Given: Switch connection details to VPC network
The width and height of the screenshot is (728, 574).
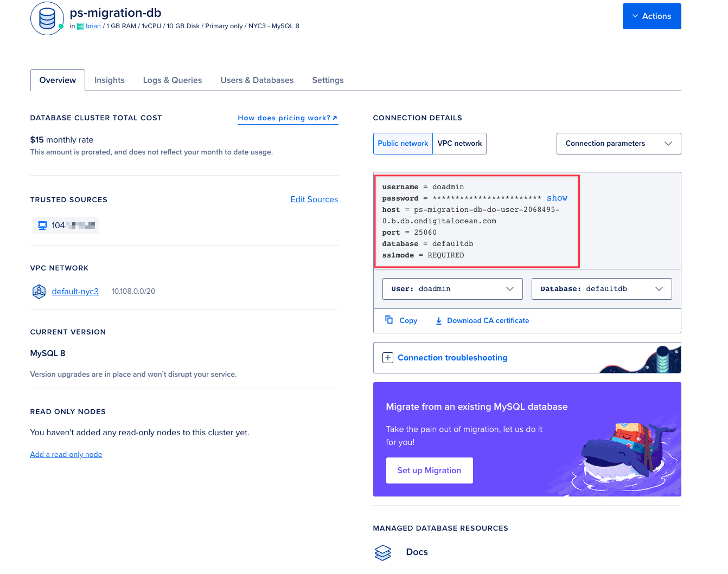Looking at the screenshot, I should (459, 143).
